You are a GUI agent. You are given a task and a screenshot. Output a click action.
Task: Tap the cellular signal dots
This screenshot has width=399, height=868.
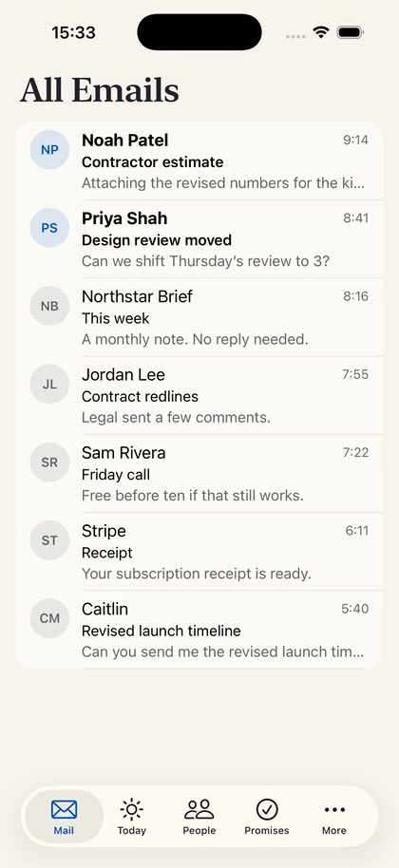point(295,36)
